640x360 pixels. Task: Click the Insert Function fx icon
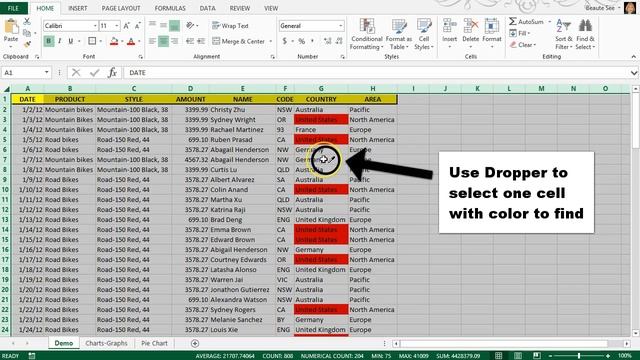point(112,73)
